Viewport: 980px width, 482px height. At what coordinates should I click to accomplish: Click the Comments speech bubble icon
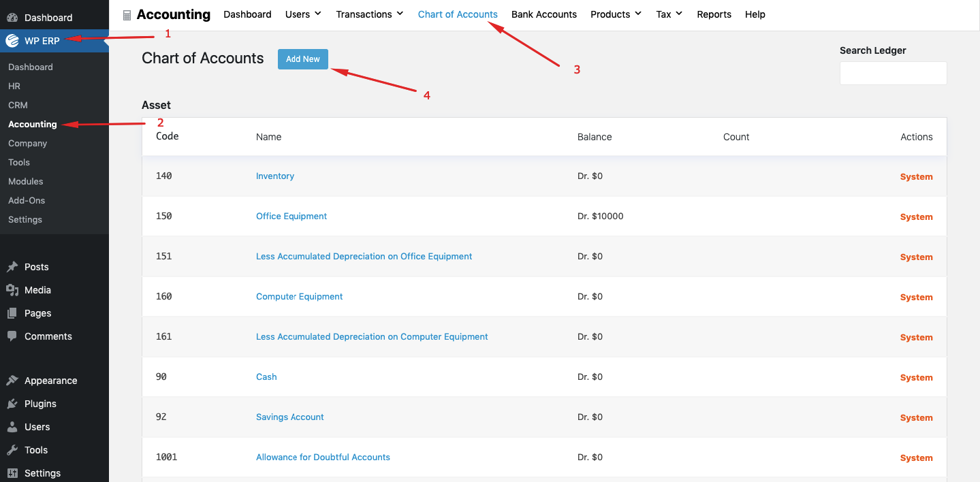12,336
